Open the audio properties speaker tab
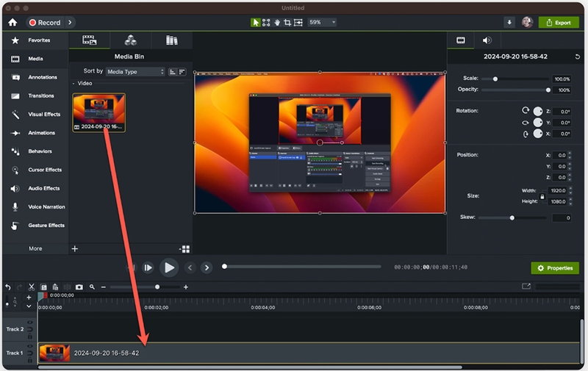This screenshot has height=371, width=588. point(487,40)
